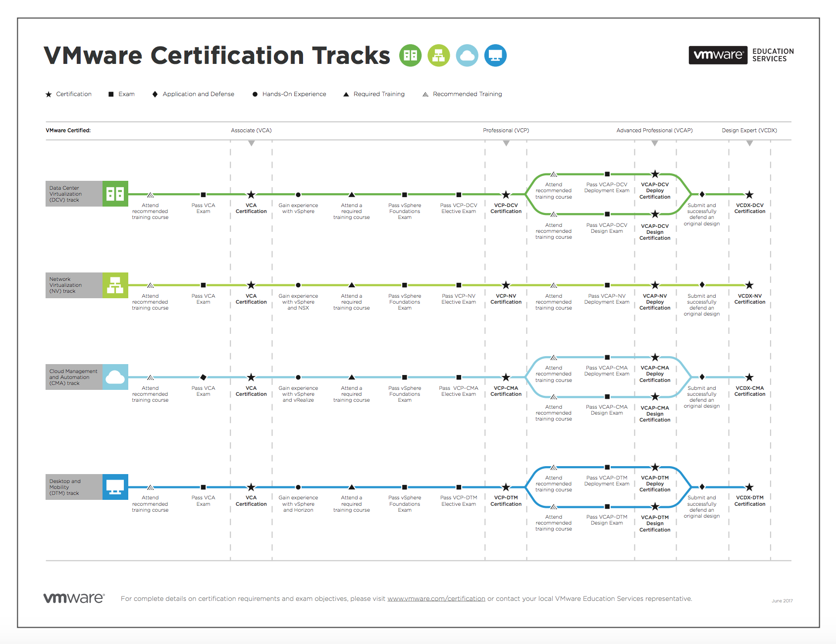
Task: Click the star above VCP-NV Certification
Action: point(506,285)
